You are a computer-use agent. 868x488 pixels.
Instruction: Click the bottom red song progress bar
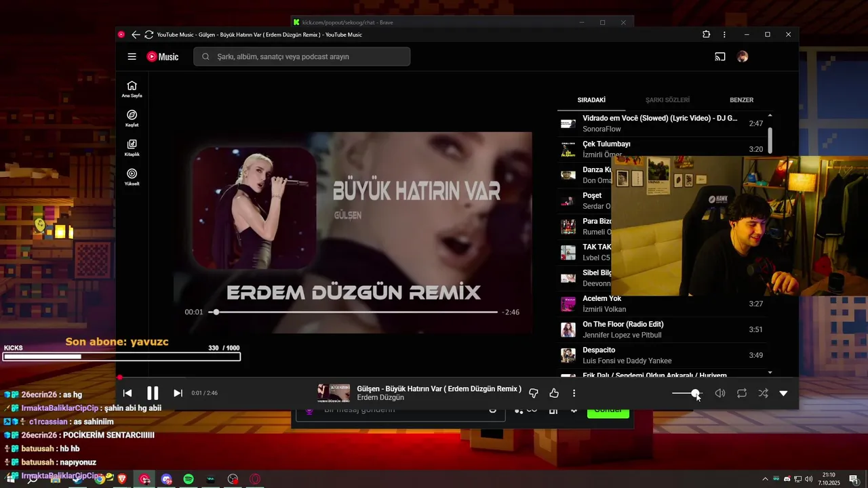[457, 378]
